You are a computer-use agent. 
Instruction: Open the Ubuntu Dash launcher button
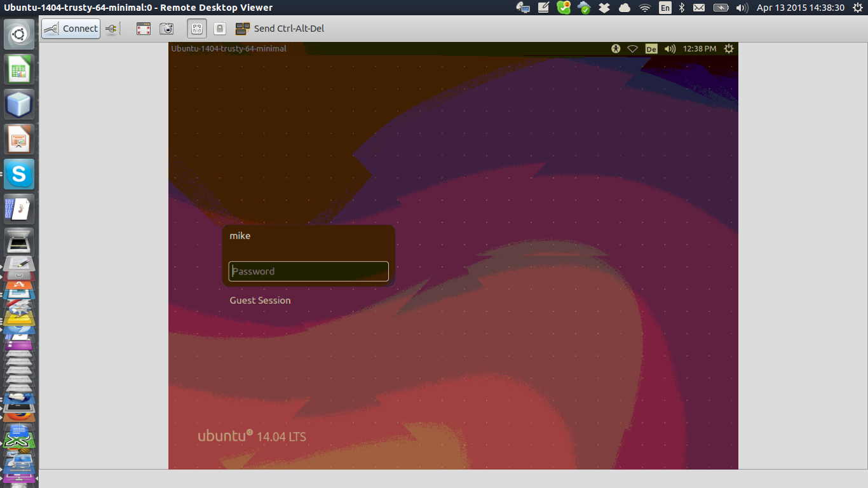pos(19,34)
